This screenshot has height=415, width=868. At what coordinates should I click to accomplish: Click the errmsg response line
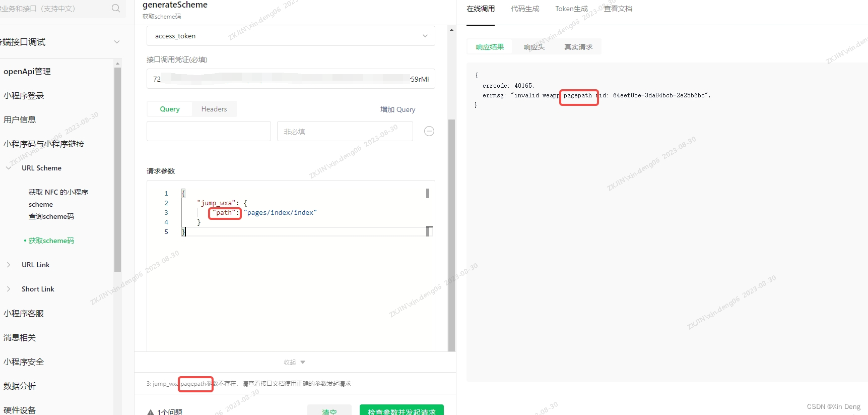[x=596, y=95]
